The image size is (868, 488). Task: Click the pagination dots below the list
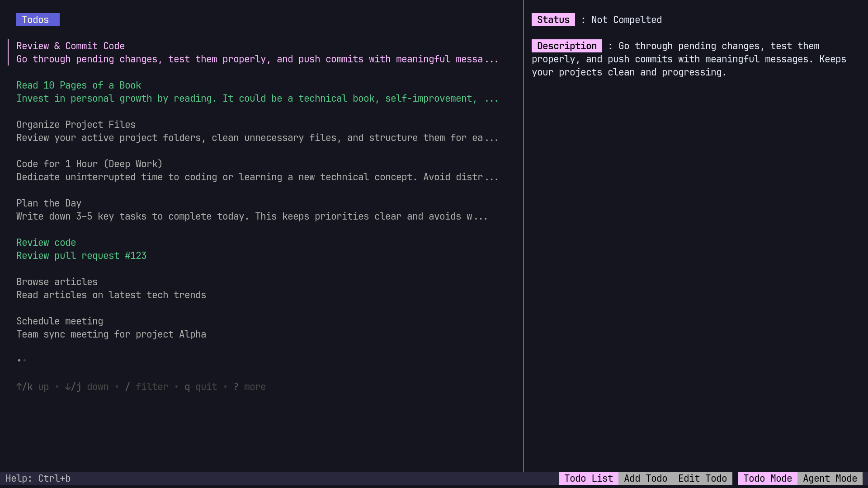point(22,360)
